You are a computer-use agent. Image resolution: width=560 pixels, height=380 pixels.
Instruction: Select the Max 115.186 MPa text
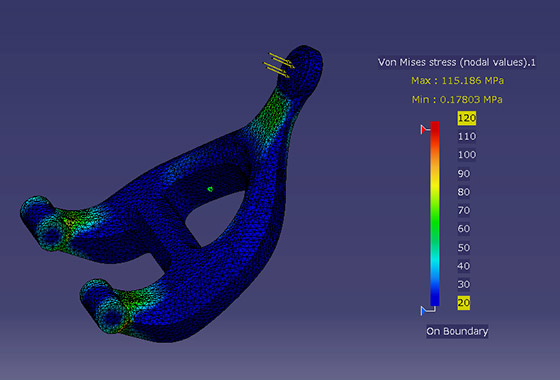coord(458,81)
